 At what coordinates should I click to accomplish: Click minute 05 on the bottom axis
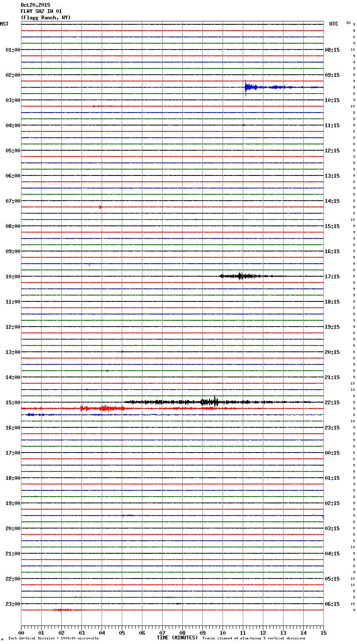[122, 633]
